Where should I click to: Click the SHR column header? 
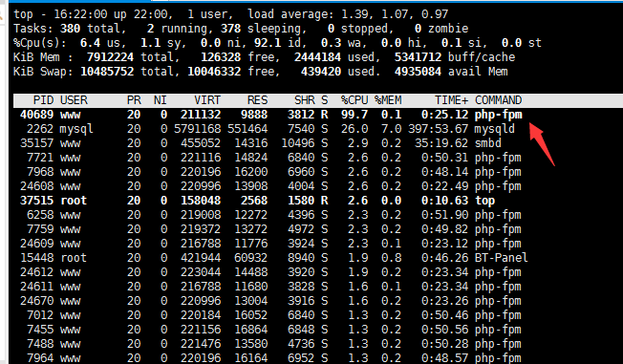point(305,100)
